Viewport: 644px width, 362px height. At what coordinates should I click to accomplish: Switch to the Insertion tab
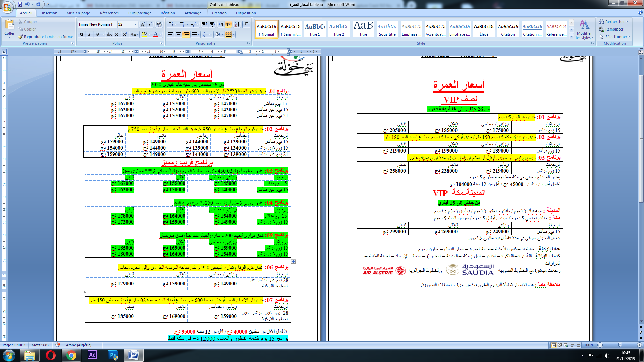pyautogui.click(x=49, y=13)
